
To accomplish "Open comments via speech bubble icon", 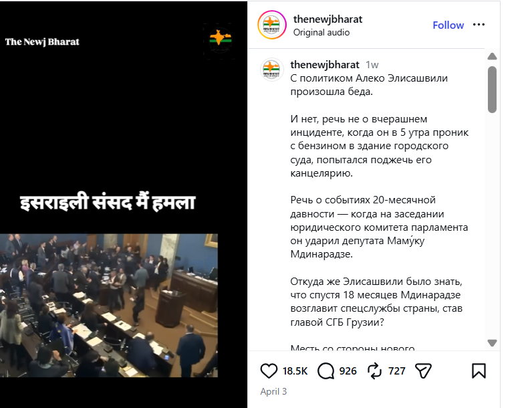I will click(x=325, y=371).
